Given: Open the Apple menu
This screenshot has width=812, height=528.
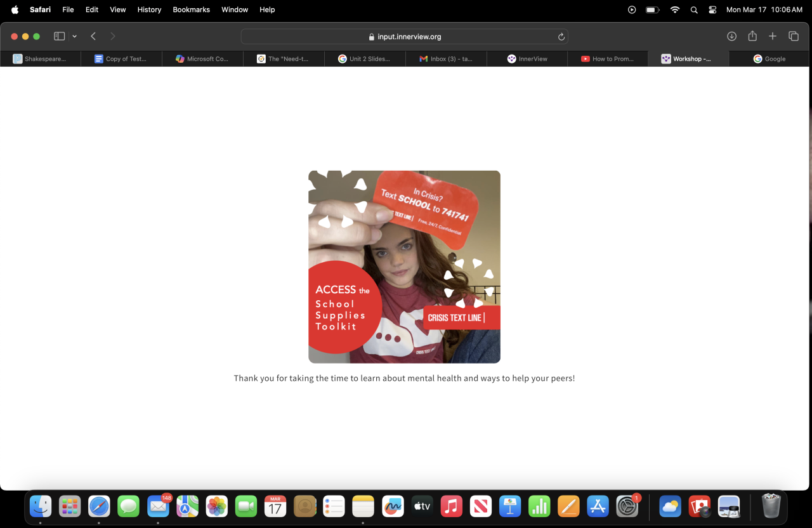Looking at the screenshot, I should 15,10.
